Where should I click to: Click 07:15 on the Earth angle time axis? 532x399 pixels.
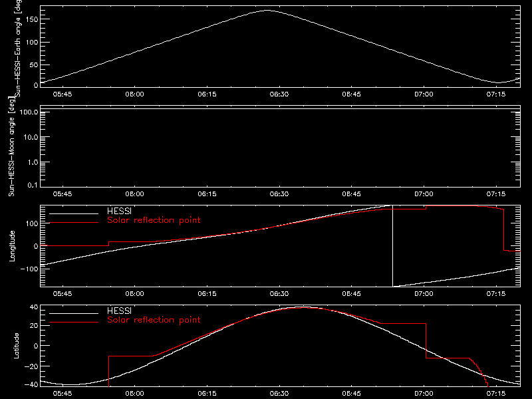[x=496, y=94]
